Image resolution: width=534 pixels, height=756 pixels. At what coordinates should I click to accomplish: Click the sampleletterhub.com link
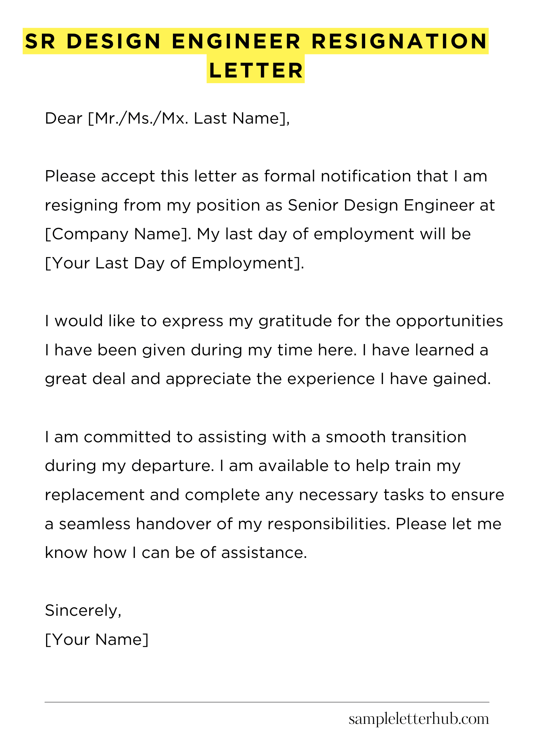[x=419, y=719]
